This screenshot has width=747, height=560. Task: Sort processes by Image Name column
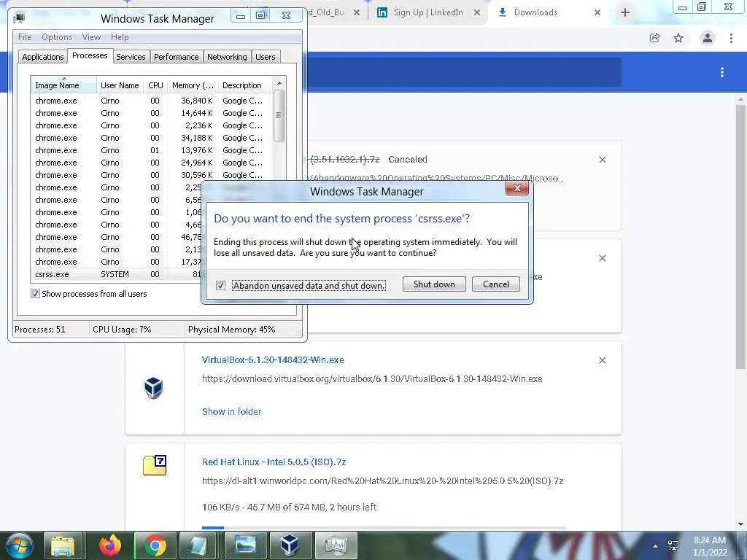coord(64,85)
